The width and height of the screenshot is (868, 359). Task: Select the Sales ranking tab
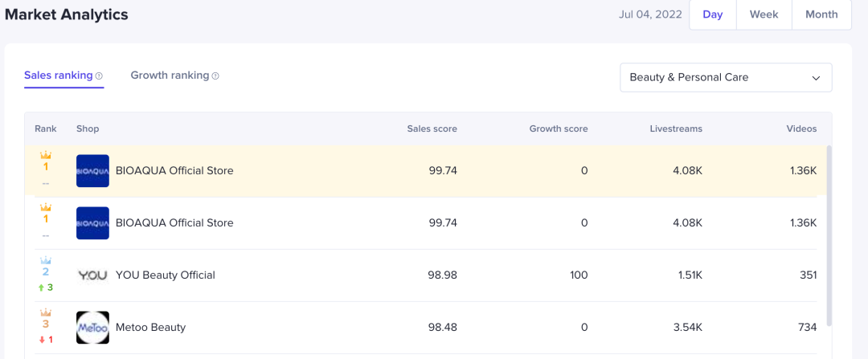(58, 75)
